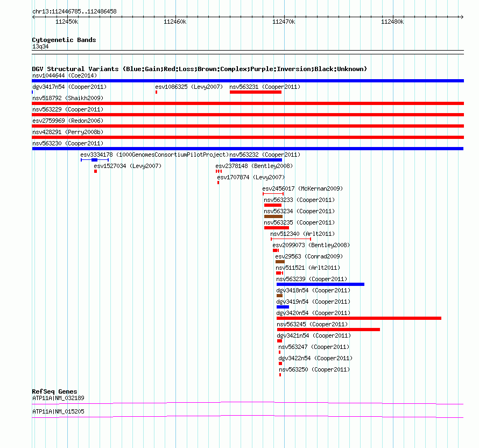
Task: Click the nsv563231 (Cooper2011) red bar
Action: tap(256, 92)
